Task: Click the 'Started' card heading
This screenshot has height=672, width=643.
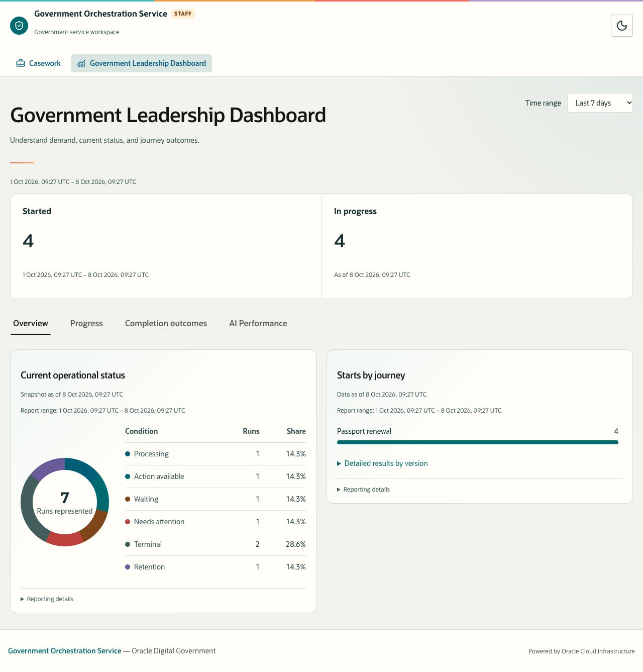Action: [x=37, y=212]
